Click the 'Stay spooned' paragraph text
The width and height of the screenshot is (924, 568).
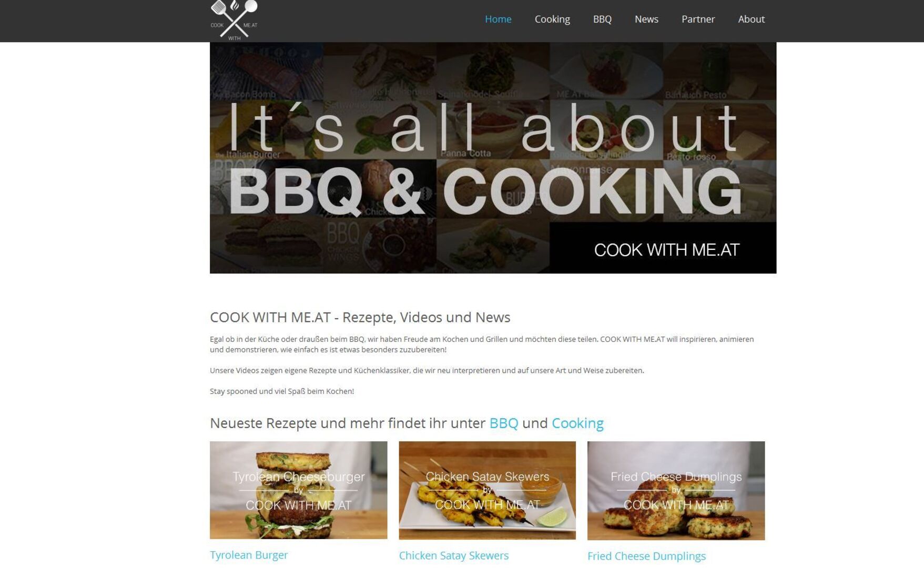(282, 391)
